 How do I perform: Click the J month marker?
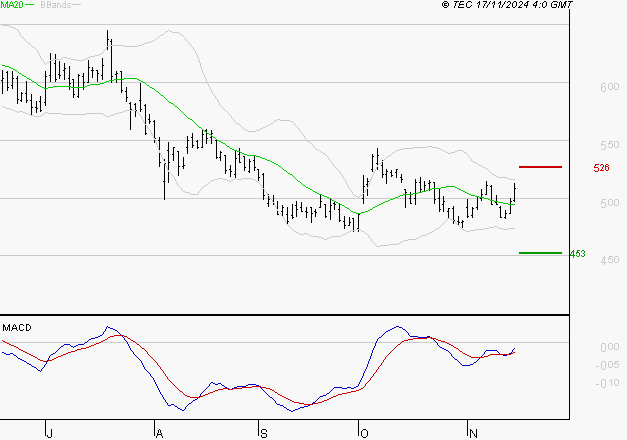click(50, 434)
